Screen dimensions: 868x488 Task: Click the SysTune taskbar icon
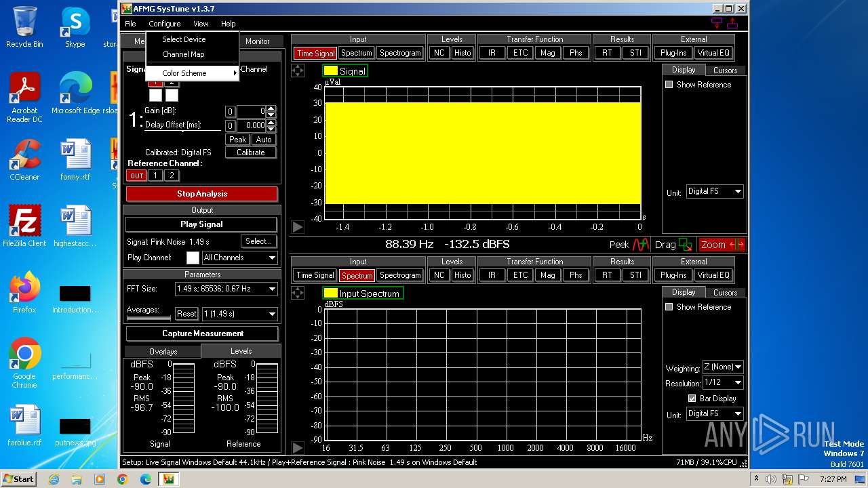tap(168, 479)
